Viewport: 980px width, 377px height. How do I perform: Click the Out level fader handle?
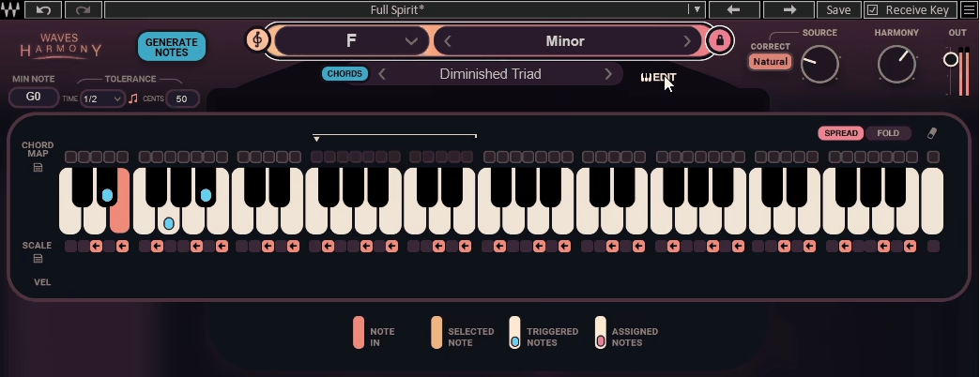pyautogui.click(x=951, y=59)
